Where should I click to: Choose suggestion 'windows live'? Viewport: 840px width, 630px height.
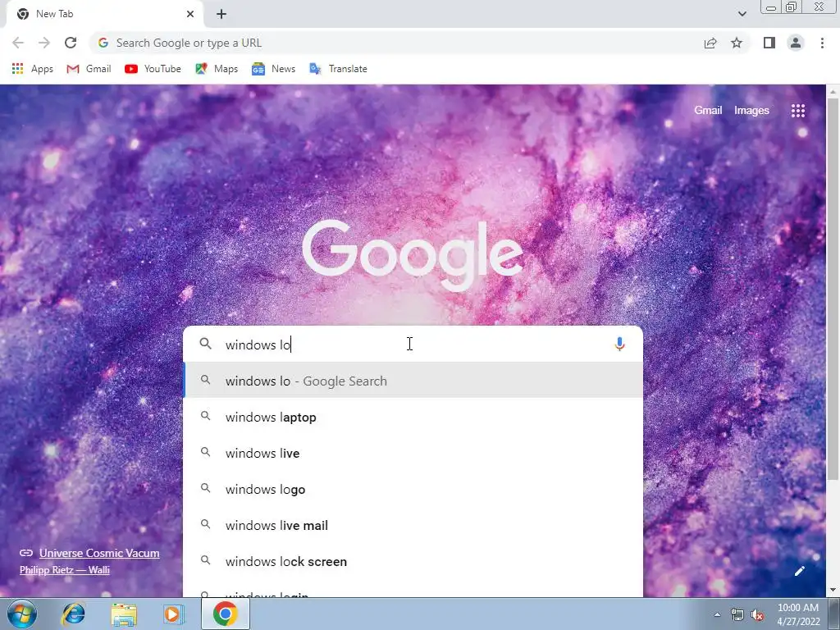[413, 453]
